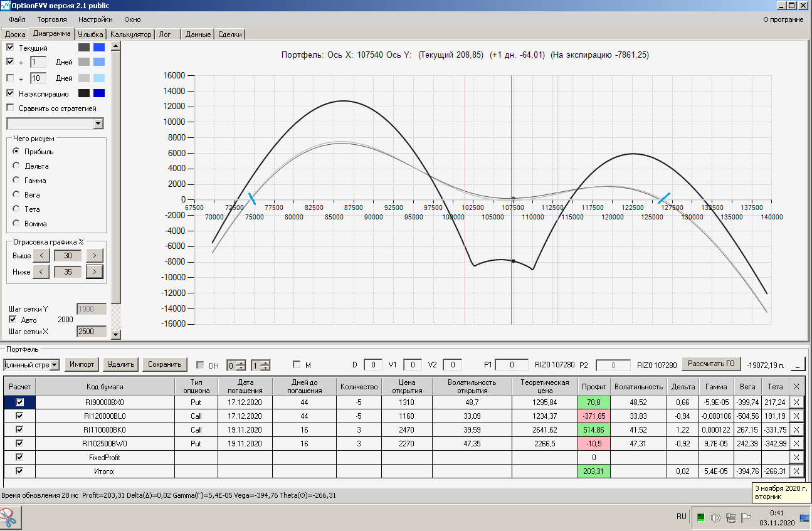This screenshot has height=531, width=812.
Task: Click the small underscore button near -19072,19
Action: (x=798, y=365)
